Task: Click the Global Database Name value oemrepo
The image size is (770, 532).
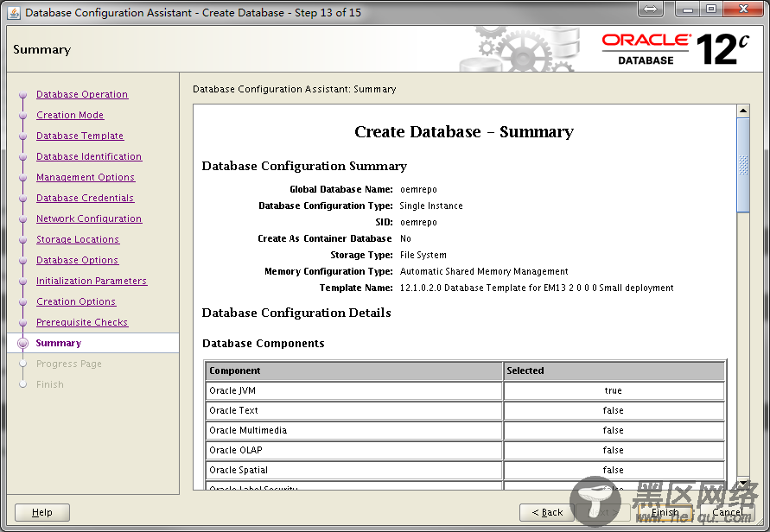Action: [x=418, y=189]
